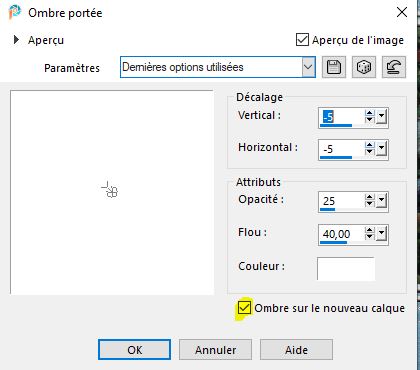Reset settings to default with the arrow icon
420x370 pixels.
(x=394, y=67)
